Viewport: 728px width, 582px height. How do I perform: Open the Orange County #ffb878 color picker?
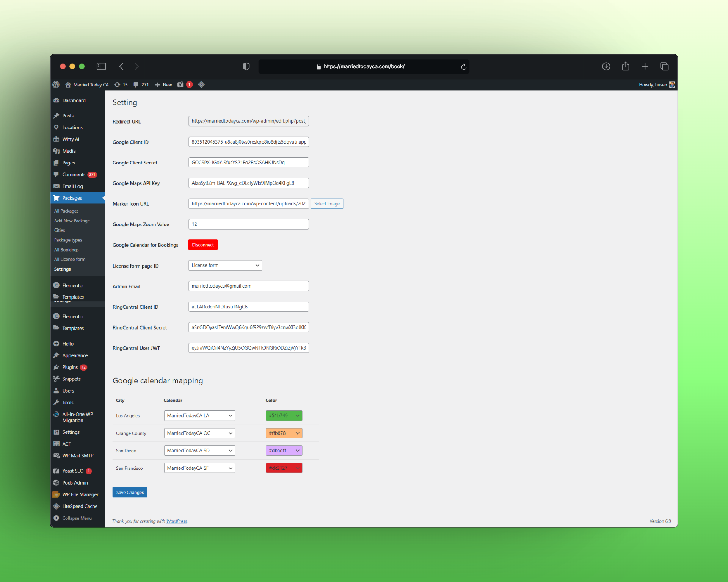point(284,433)
